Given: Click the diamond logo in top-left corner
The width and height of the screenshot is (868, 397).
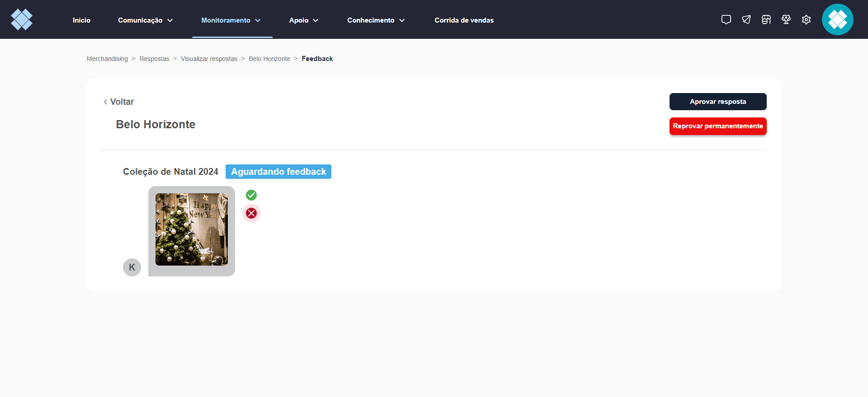Looking at the screenshot, I should click(22, 19).
